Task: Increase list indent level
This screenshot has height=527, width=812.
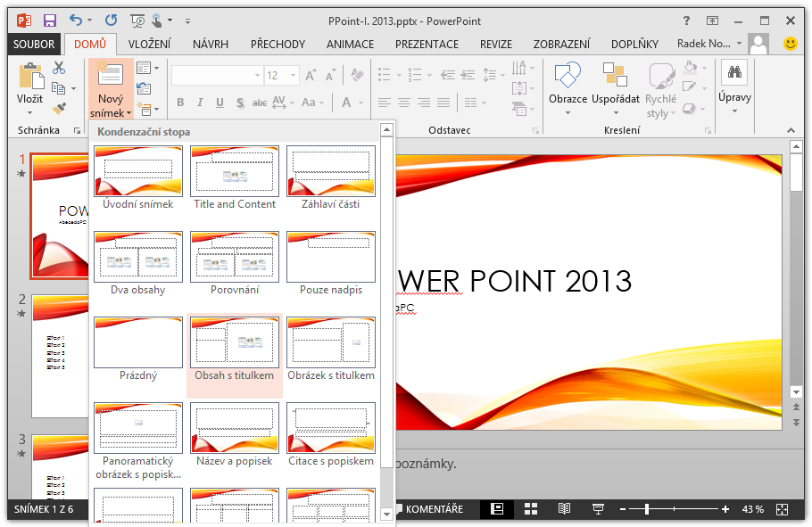Action: coord(468,76)
